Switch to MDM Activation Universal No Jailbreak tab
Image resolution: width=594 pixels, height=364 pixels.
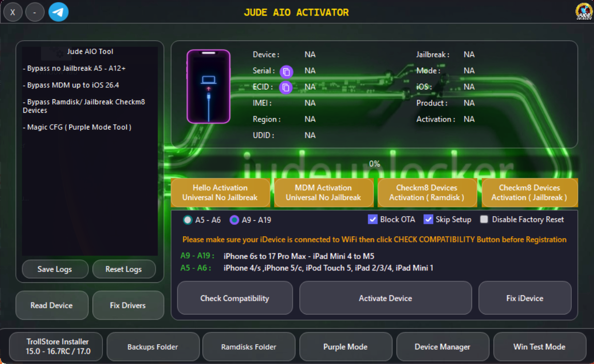tap(324, 192)
